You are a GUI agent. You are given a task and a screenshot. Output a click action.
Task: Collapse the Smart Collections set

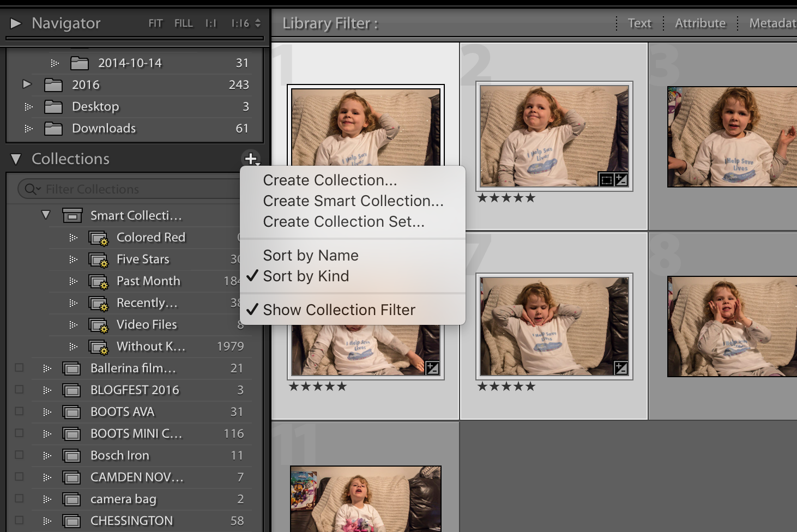tap(46, 215)
